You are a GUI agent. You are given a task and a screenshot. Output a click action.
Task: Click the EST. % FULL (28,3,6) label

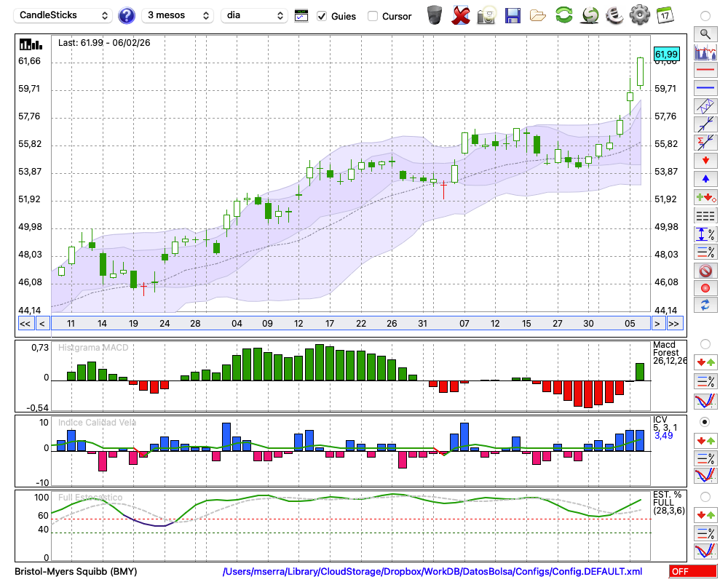(669, 502)
